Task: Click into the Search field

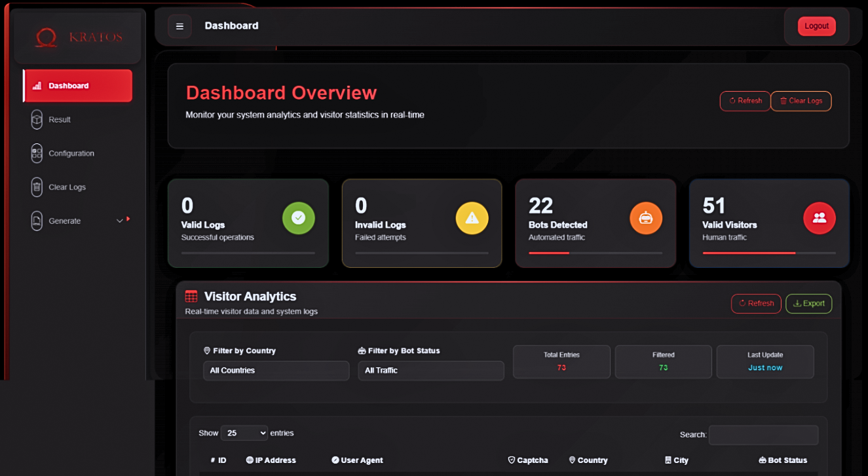Action: point(763,435)
